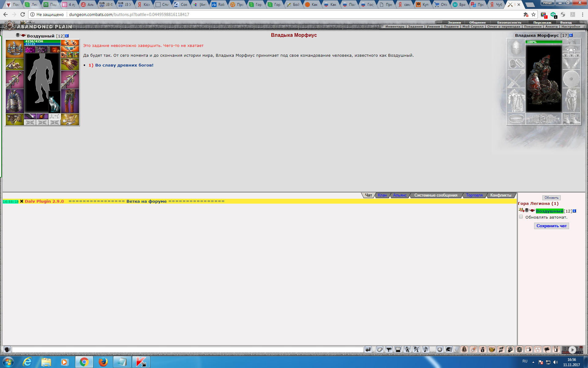Click Морфиус's 100% health bar

(x=544, y=42)
